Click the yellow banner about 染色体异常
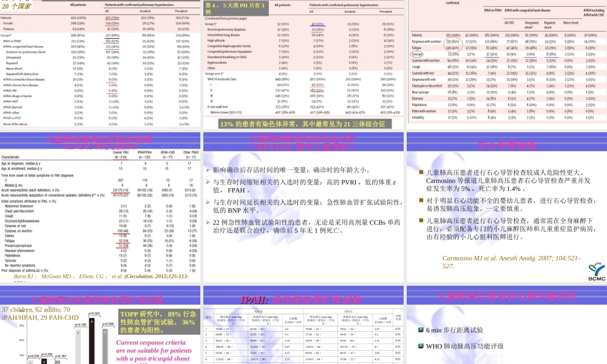The image size is (607, 364). pos(302,124)
